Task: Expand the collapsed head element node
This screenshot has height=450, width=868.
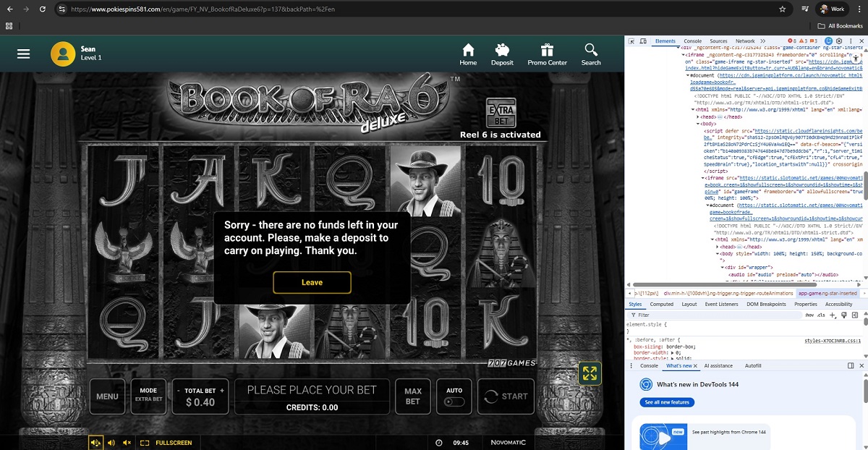Action: [698, 116]
